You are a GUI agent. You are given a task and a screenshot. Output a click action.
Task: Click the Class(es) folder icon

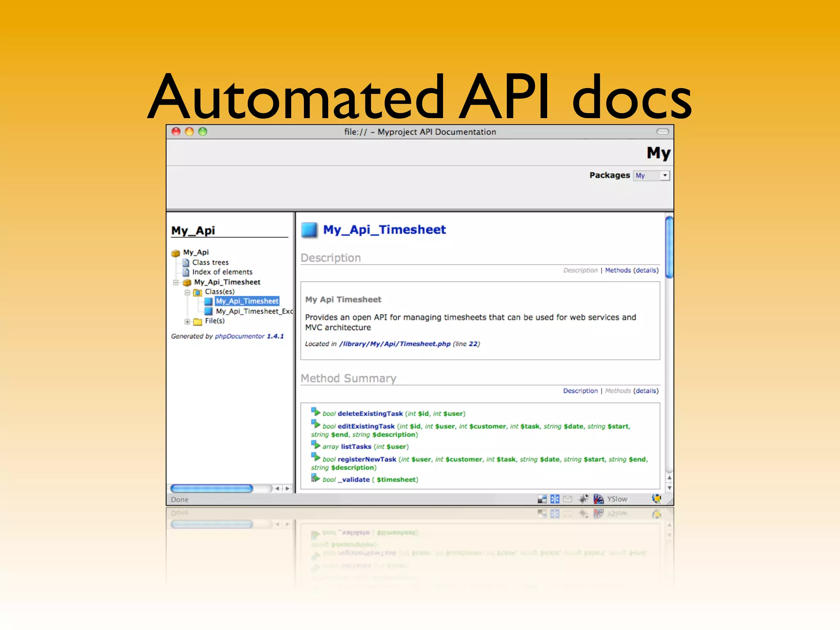click(198, 292)
